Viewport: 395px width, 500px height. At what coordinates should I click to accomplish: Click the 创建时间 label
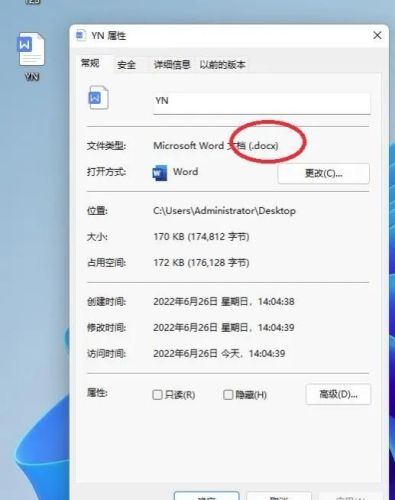(106, 302)
